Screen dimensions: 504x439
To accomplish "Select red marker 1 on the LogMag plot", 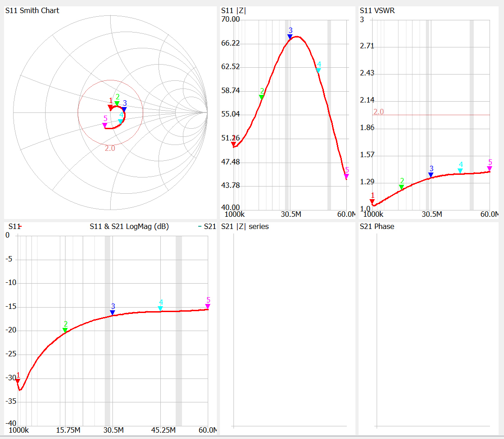I will 18,381.
